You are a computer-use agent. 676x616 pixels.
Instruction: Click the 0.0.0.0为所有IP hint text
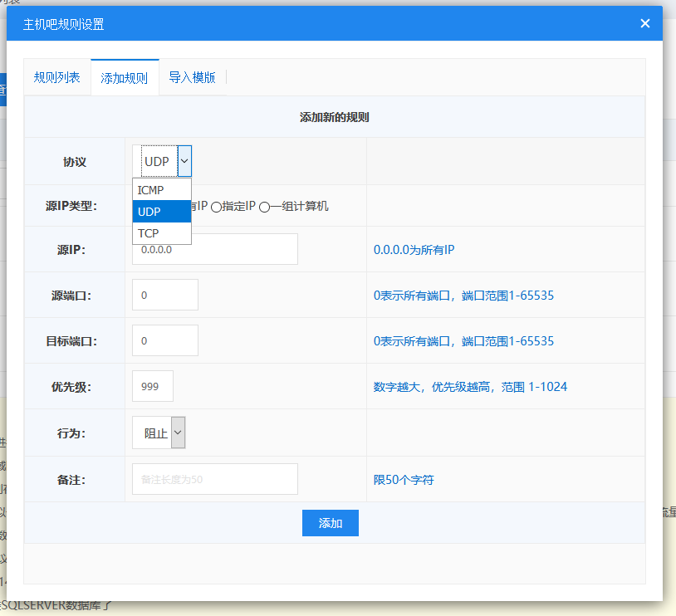point(414,249)
